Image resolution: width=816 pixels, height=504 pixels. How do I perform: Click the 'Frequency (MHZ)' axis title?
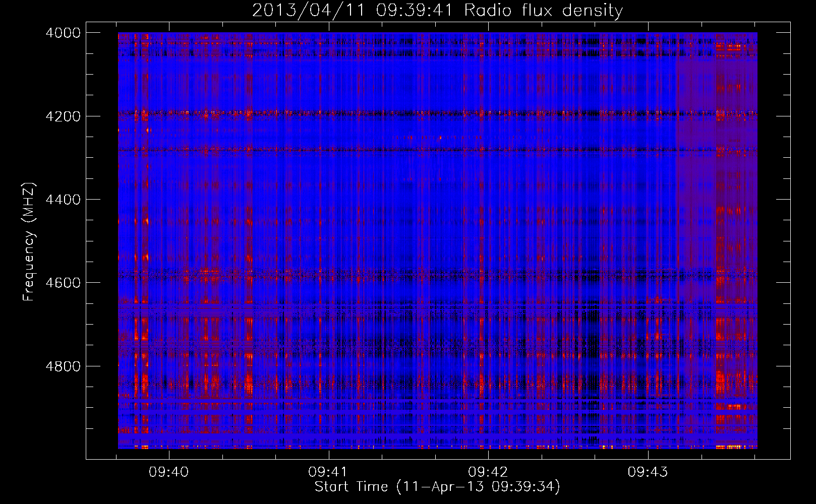tap(29, 242)
